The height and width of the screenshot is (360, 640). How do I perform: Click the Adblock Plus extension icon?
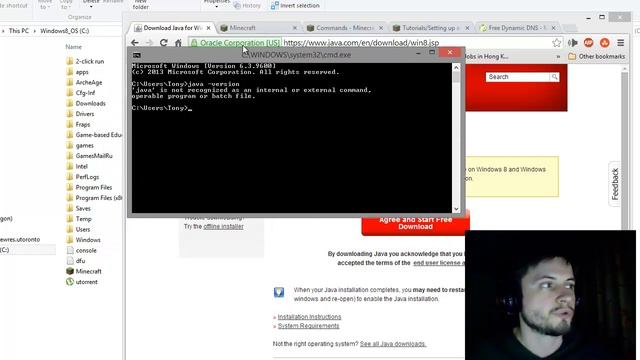588,42
